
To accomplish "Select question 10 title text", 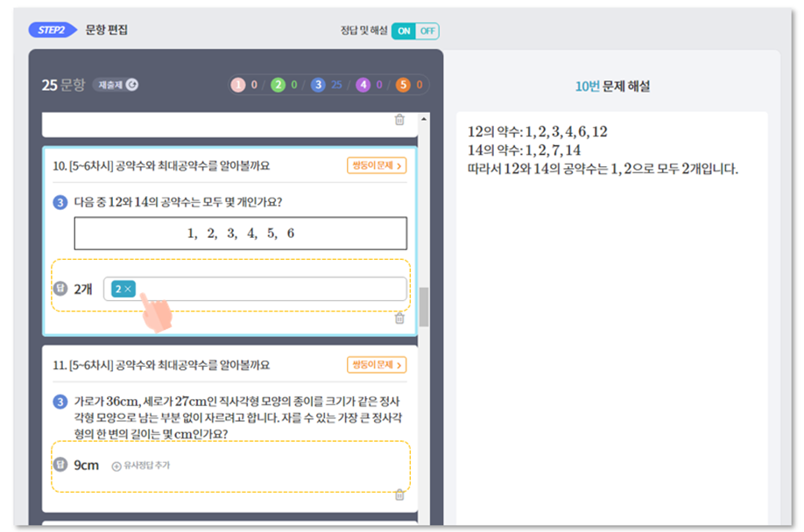I will tap(161, 166).
